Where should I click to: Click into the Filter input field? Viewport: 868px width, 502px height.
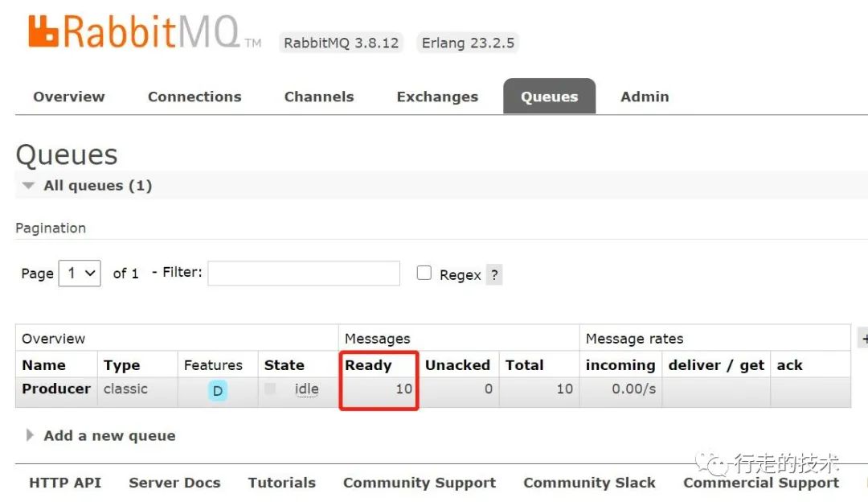click(x=304, y=274)
